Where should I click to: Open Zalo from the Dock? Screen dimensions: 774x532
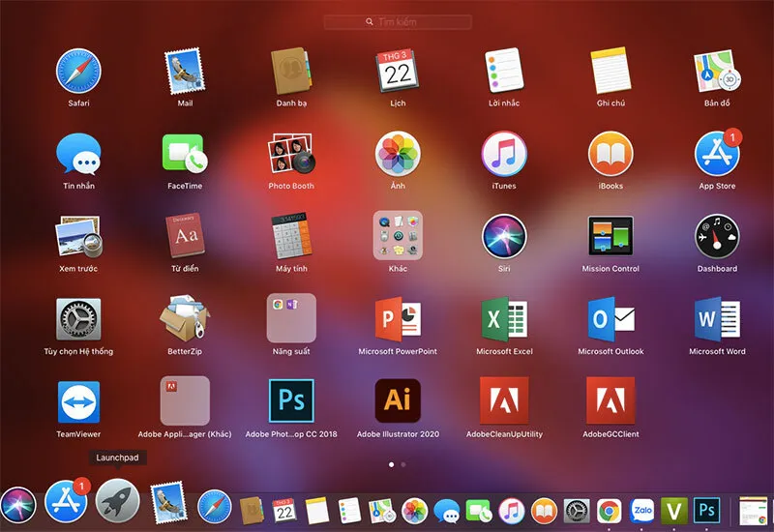point(641,511)
